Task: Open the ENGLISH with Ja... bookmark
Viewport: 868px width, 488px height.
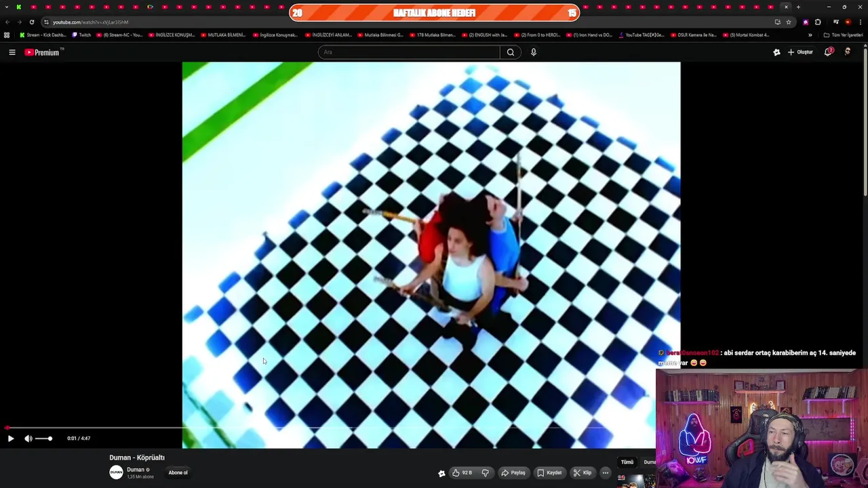Action: coord(484,35)
